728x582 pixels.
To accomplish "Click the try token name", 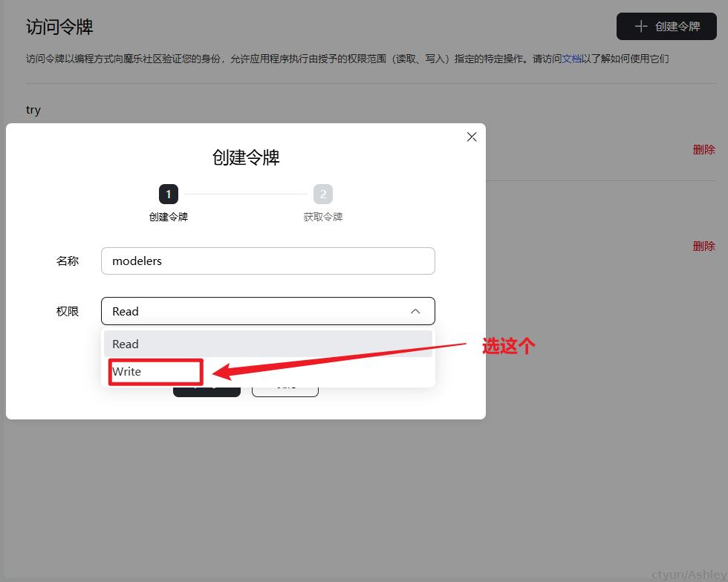I will click(33, 110).
